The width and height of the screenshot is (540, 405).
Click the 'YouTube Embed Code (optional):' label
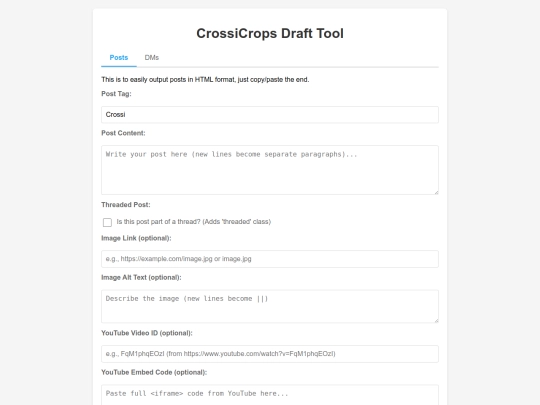click(154, 372)
